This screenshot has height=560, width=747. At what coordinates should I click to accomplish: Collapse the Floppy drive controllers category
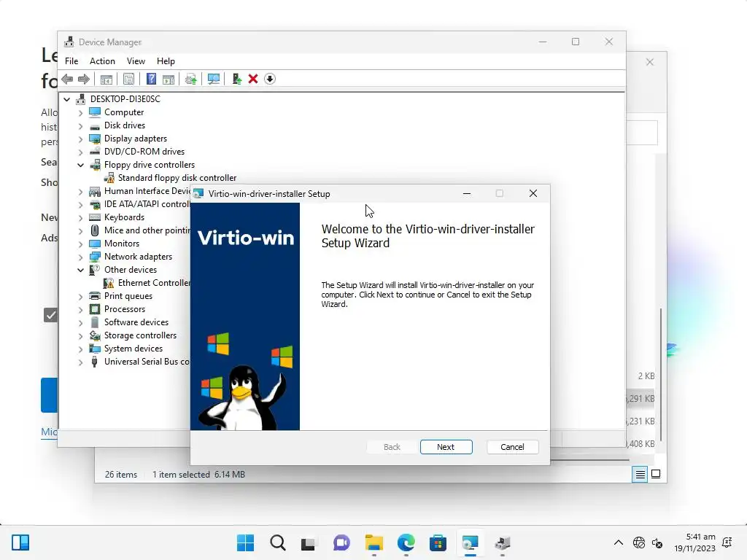(80, 166)
